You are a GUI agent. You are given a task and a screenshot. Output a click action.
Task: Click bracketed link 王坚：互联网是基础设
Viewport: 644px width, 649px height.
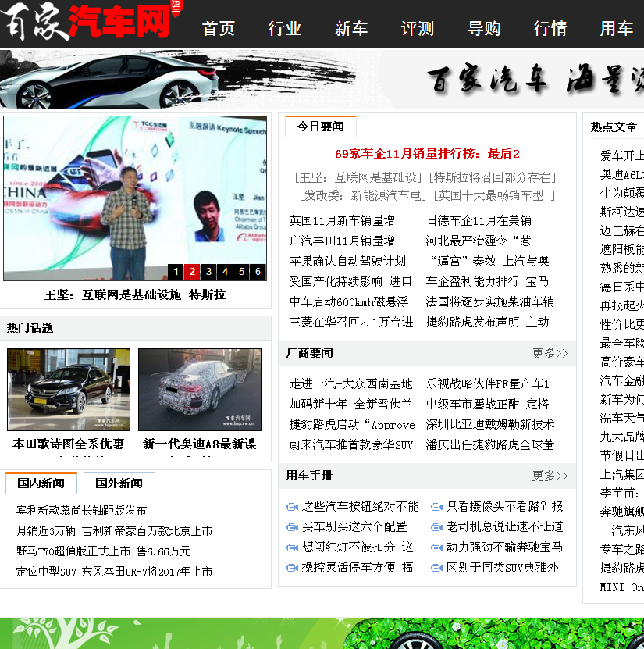[x=358, y=177]
